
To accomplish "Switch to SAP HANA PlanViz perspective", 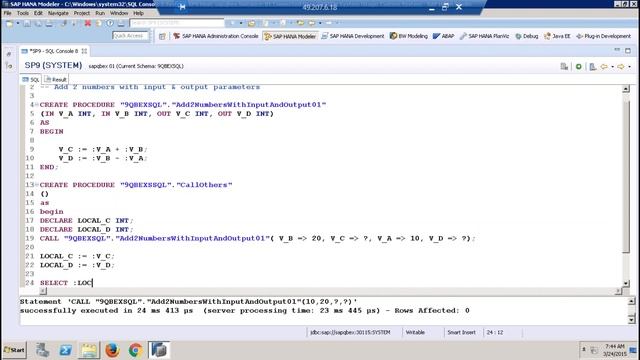I will pos(484,36).
